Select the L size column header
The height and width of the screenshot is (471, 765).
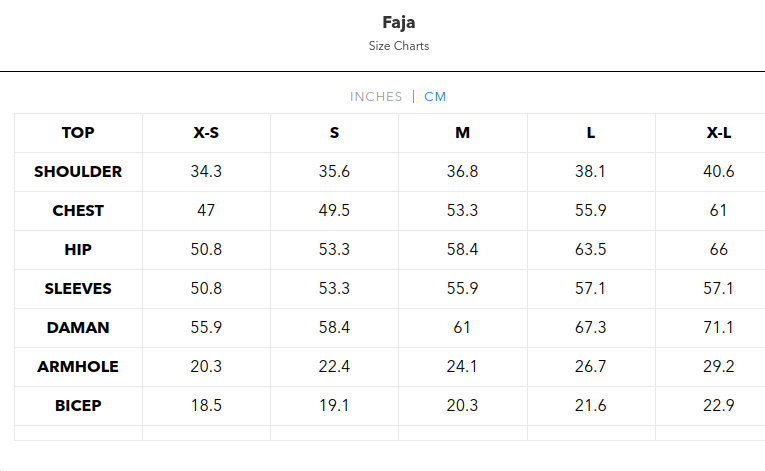point(590,133)
